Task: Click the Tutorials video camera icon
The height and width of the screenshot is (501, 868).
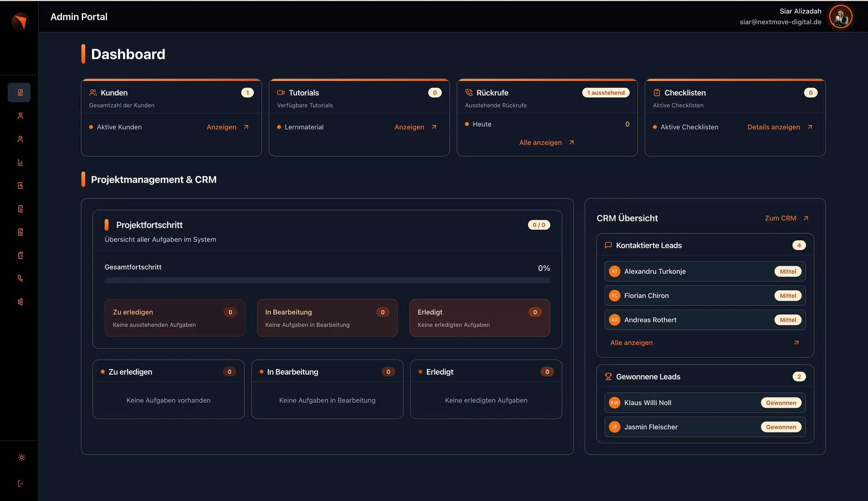Action: coord(281,92)
